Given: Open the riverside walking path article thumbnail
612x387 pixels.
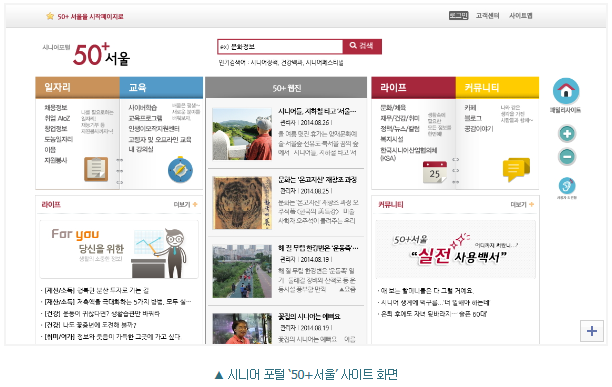Looking at the screenshot, I should coord(242,272).
